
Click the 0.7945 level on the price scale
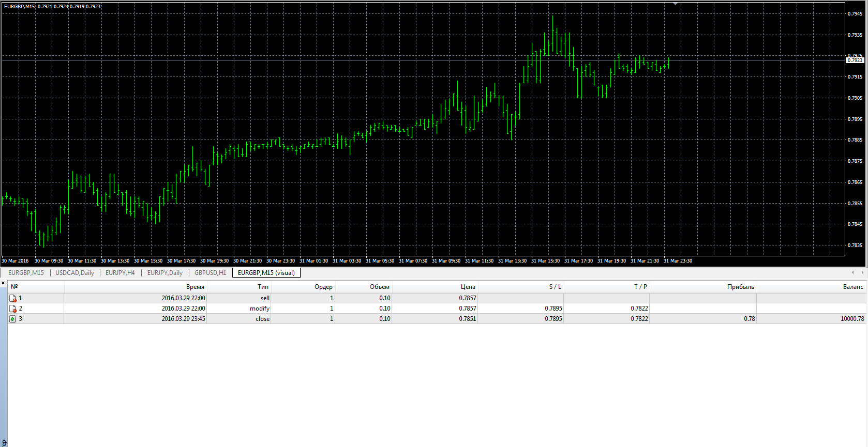click(x=855, y=14)
